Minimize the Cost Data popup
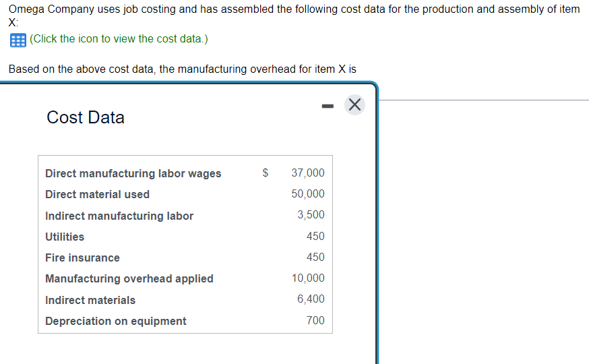This screenshot has width=589, height=364. point(328,106)
